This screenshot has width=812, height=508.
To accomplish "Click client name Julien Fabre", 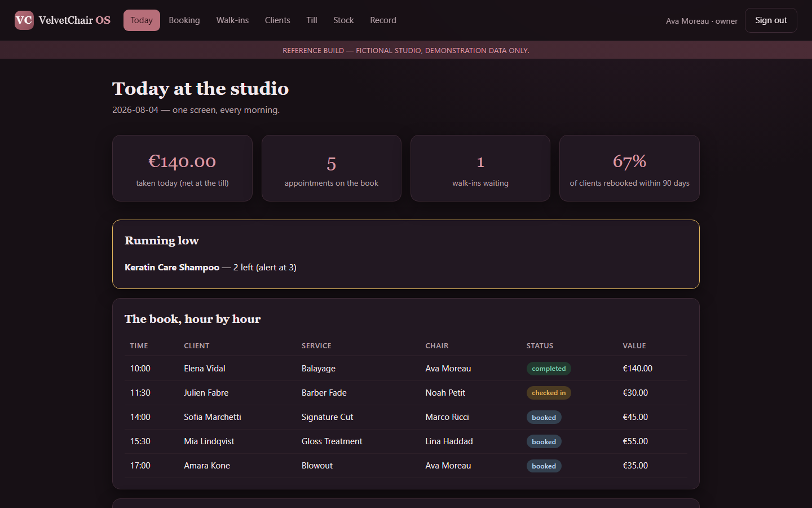I will (x=206, y=393).
